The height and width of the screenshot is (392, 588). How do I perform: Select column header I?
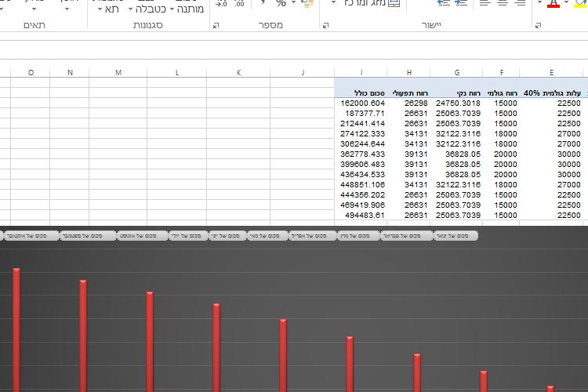pos(361,73)
